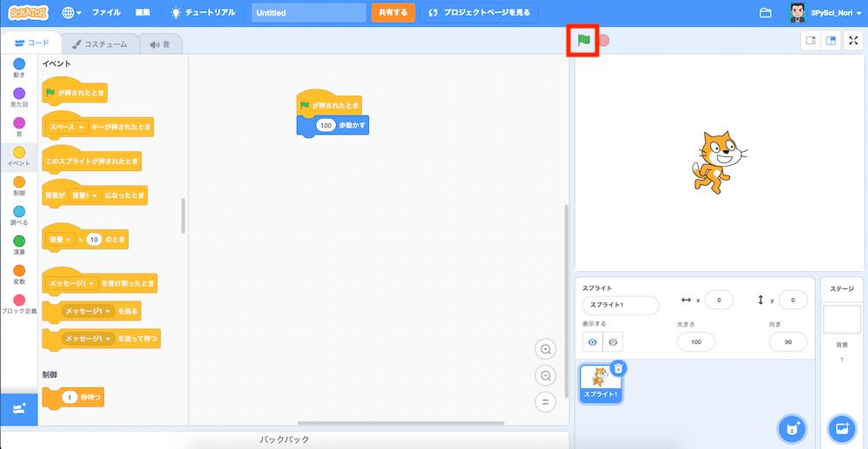Select the 演算 block category
Viewport: 868px width, 449px height.
pos(19,246)
